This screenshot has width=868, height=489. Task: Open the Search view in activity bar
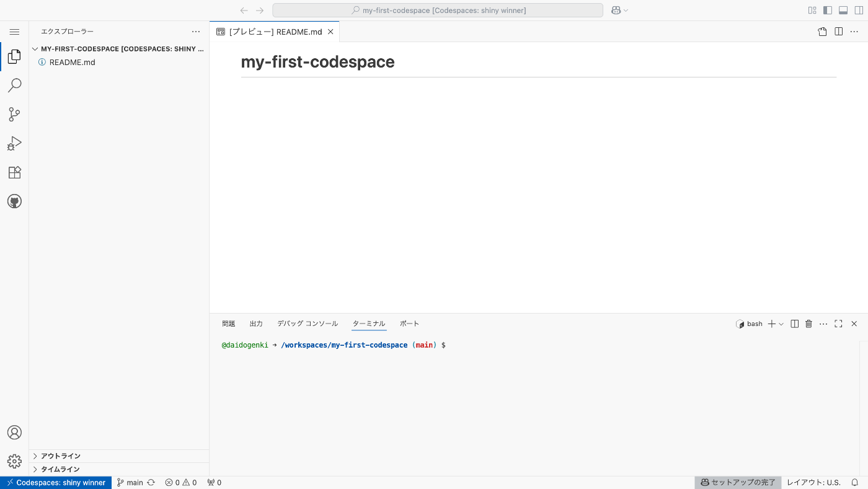click(14, 86)
